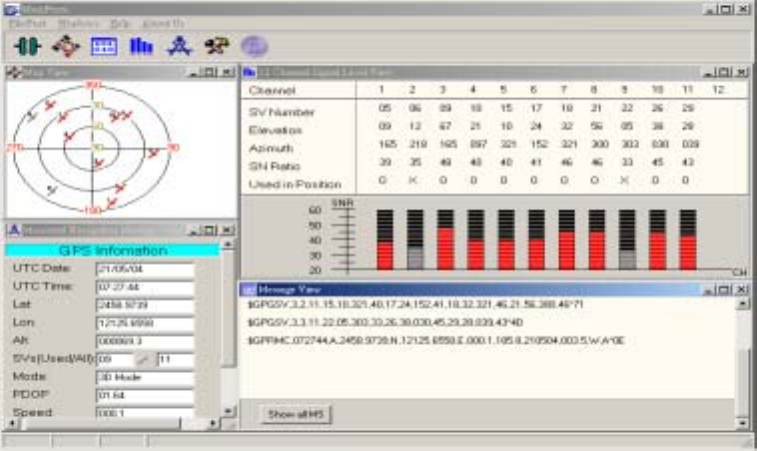Click the Lon value field
The image size is (757, 451).
(145, 324)
